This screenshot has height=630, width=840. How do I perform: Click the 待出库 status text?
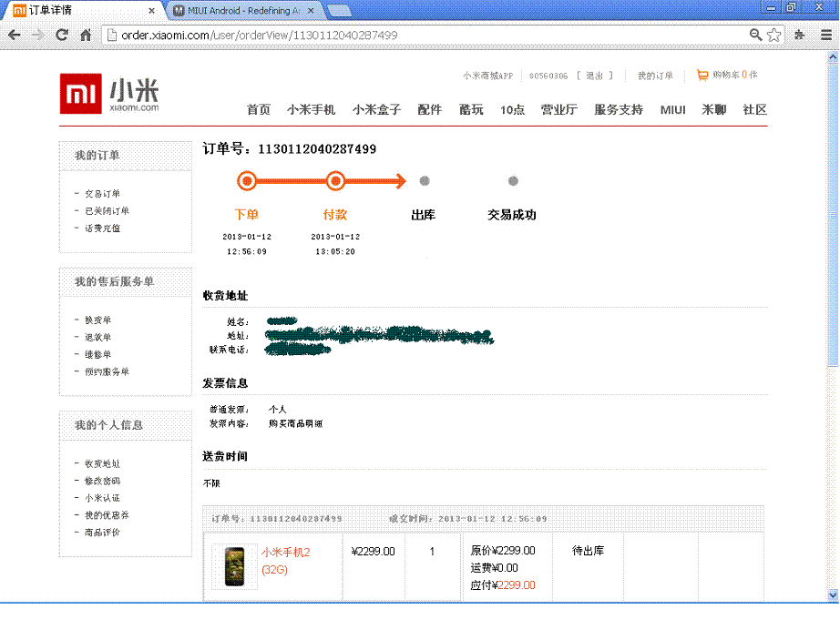click(x=589, y=551)
